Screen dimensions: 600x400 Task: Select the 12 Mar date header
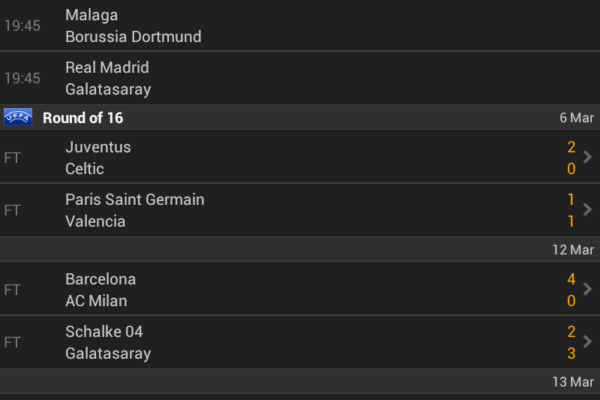click(x=573, y=249)
